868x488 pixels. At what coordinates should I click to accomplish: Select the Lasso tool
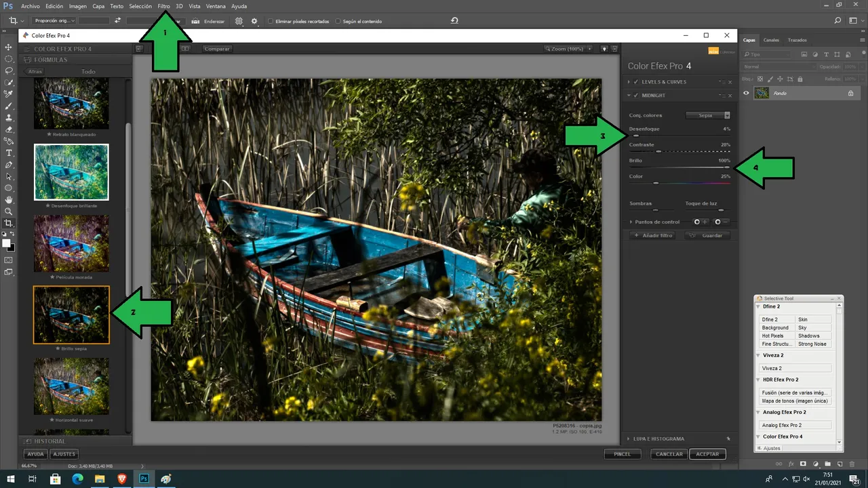coord(9,70)
